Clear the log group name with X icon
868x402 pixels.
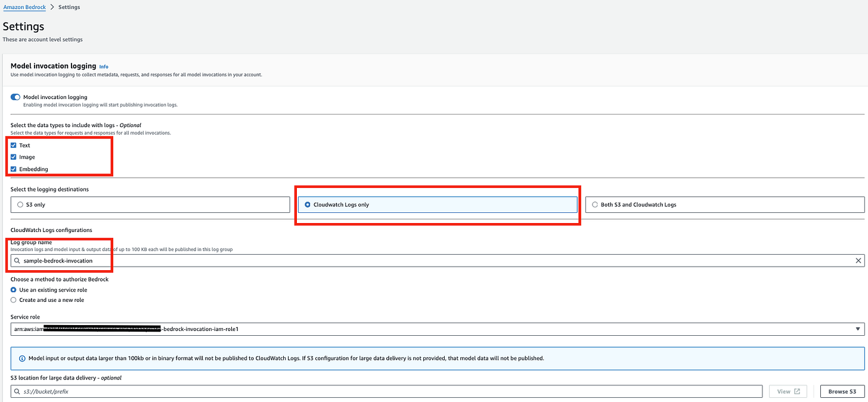click(858, 261)
